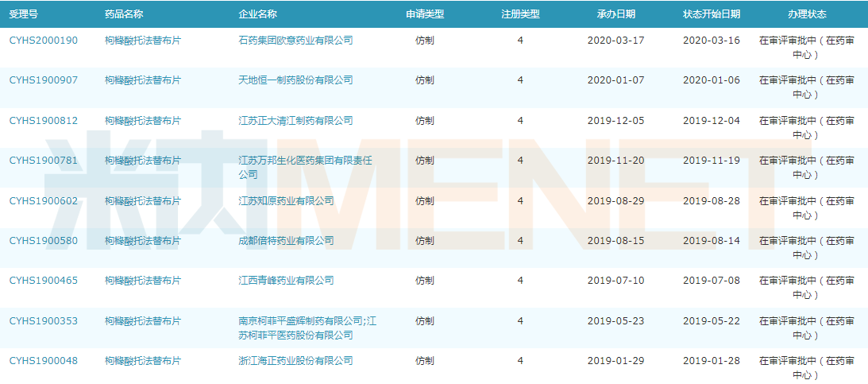Click drug name in CYHS1900602 row

[143, 200]
